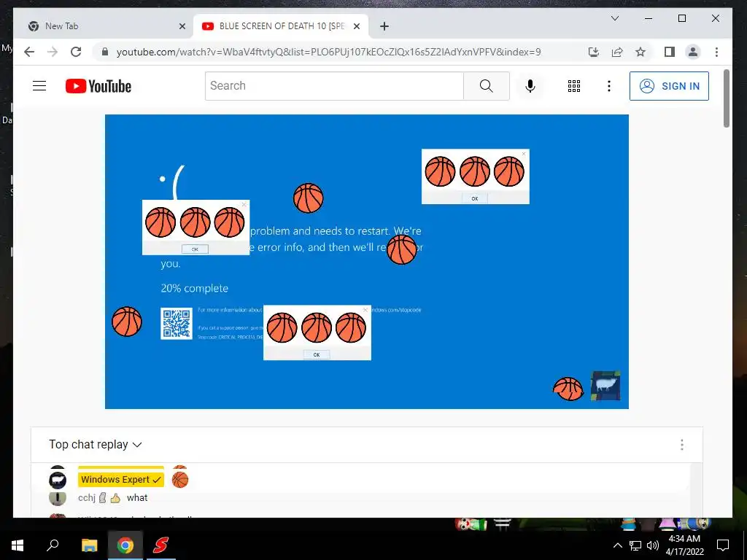Close the New Tab tab

[182, 26]
